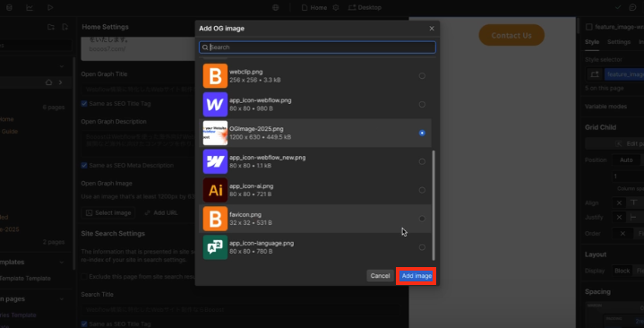Click the style selector icon

[x=595, y=74]
